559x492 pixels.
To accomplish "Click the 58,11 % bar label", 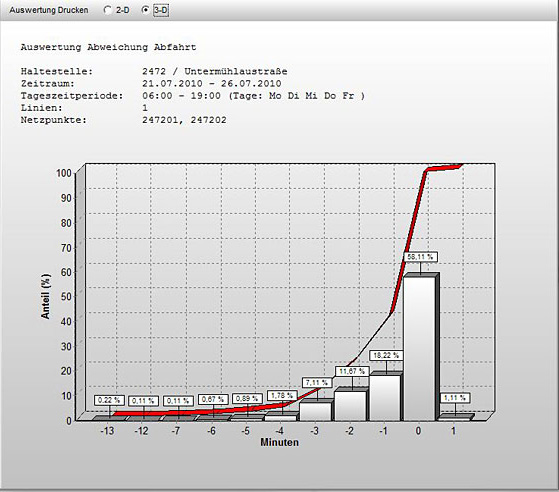I will point(420,257).
